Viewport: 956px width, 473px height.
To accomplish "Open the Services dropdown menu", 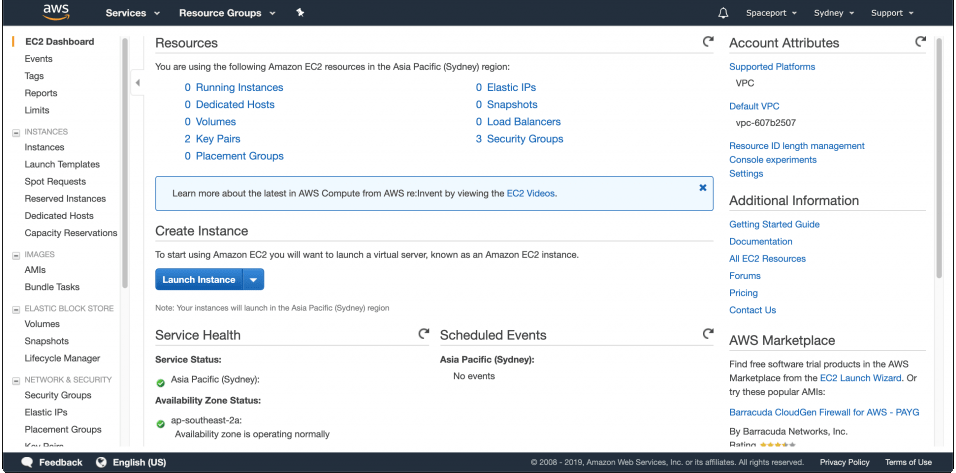I will (132, 13).
